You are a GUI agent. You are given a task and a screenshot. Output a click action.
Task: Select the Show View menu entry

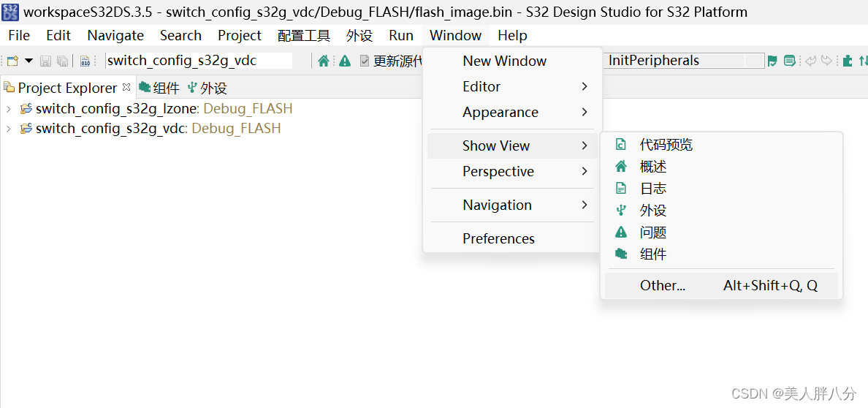click(x=513, y=146)
